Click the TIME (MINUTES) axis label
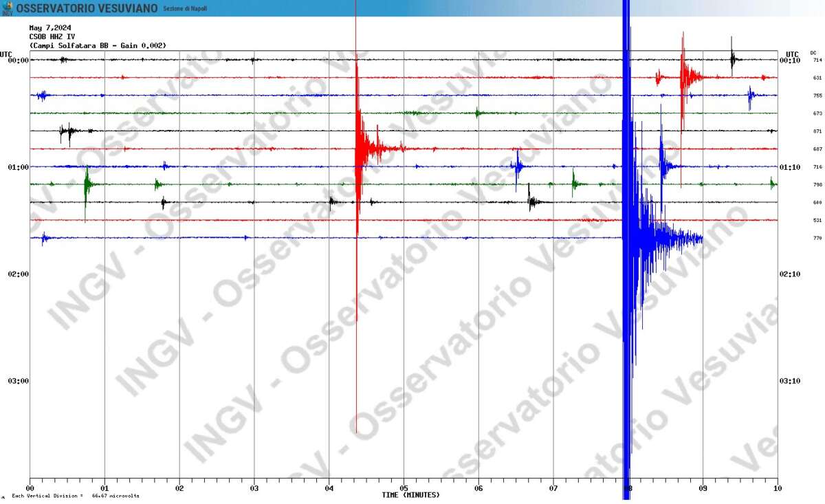Viewport: 825px width, 504px height. [410, 495]
